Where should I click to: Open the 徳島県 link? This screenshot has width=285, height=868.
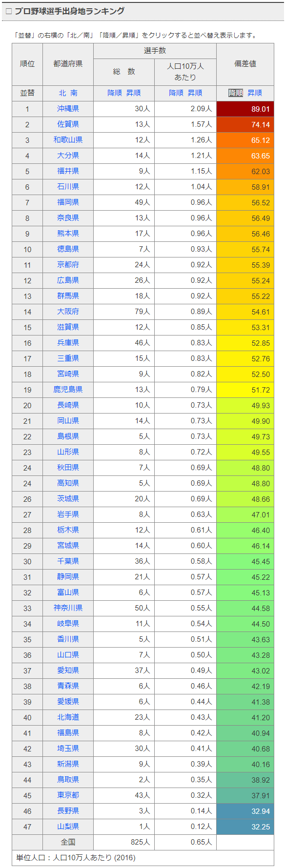[x=68, y=249]
